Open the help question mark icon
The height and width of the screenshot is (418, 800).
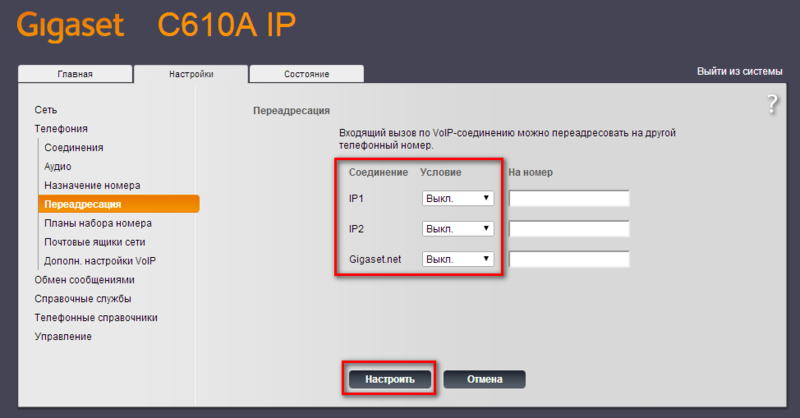tap(772, 104)
